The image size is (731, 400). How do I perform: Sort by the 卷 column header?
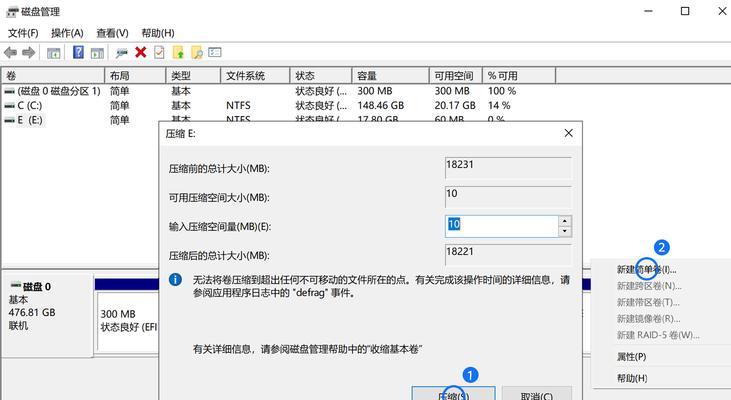click(x=53, y=76)
